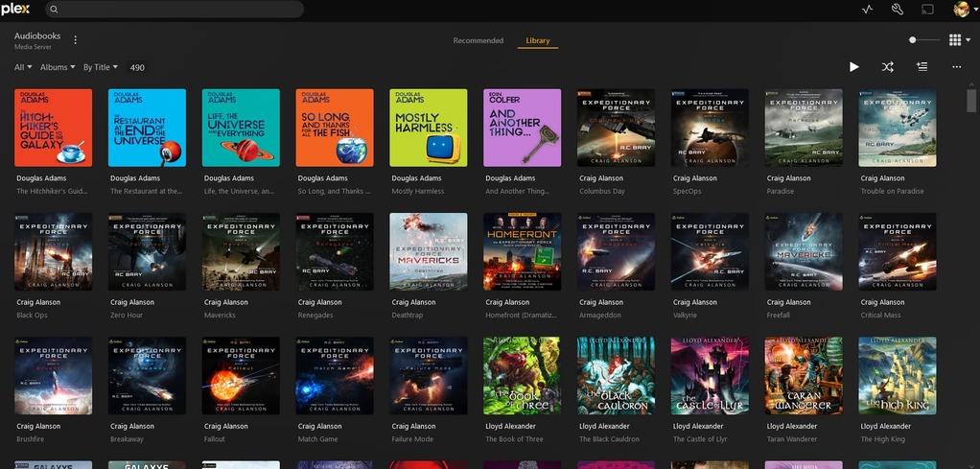The image size is (980, 469).
Task: Open The High King cover
Action: pos(897,376)
